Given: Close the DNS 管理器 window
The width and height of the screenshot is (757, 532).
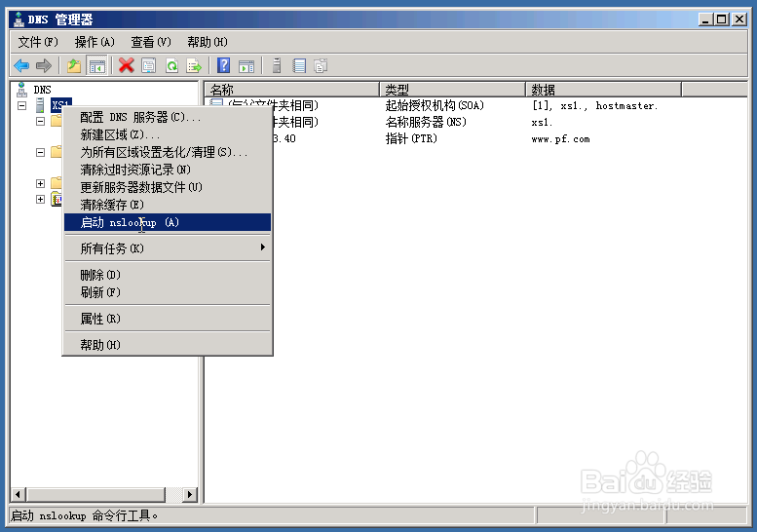Looking at the screenshot, I should [x=739, y=19].
